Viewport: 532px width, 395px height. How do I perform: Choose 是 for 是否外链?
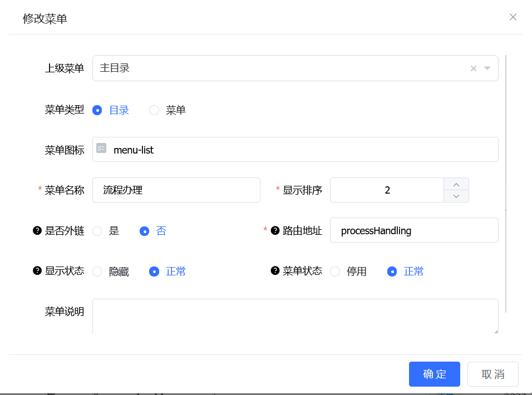coord(97,231)
